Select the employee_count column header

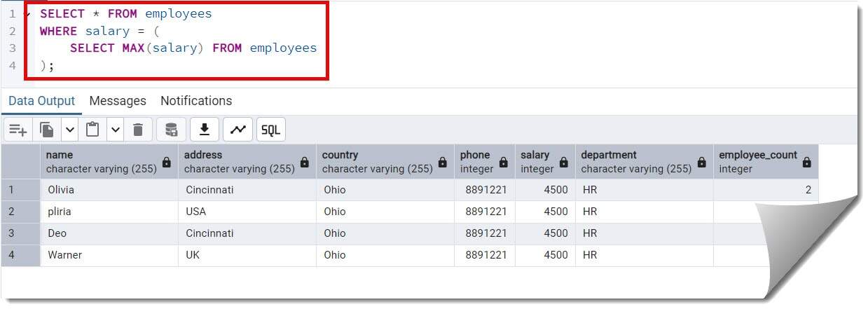pyautogui.click(x=766, y=162)
